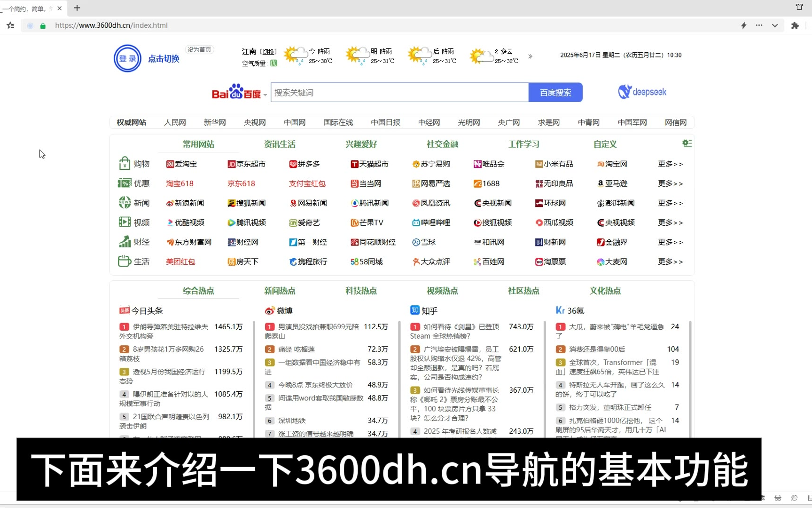Viewport: 812px width, 508px height.
Task: Click the 今日头条 list scrollbar
Action: (253, 379)
